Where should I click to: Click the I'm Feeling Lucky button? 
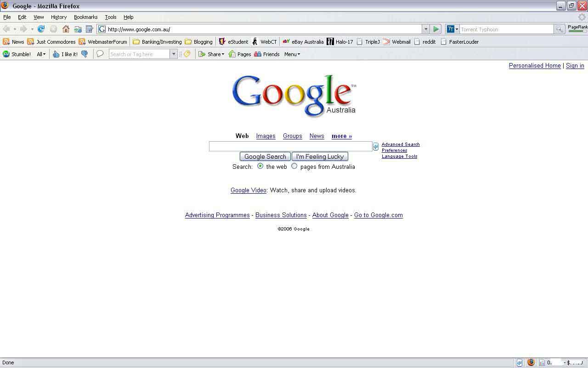tap(320, 156)
